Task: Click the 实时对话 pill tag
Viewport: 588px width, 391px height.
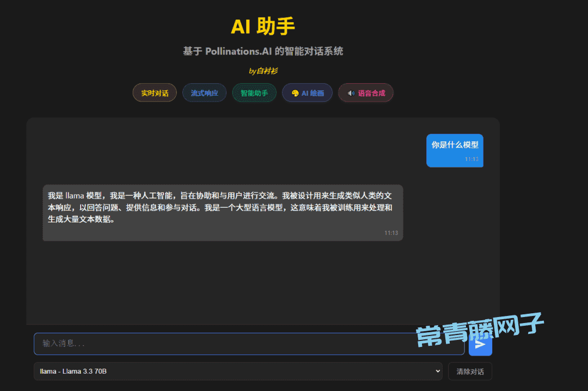Action: tap(155, 93)
